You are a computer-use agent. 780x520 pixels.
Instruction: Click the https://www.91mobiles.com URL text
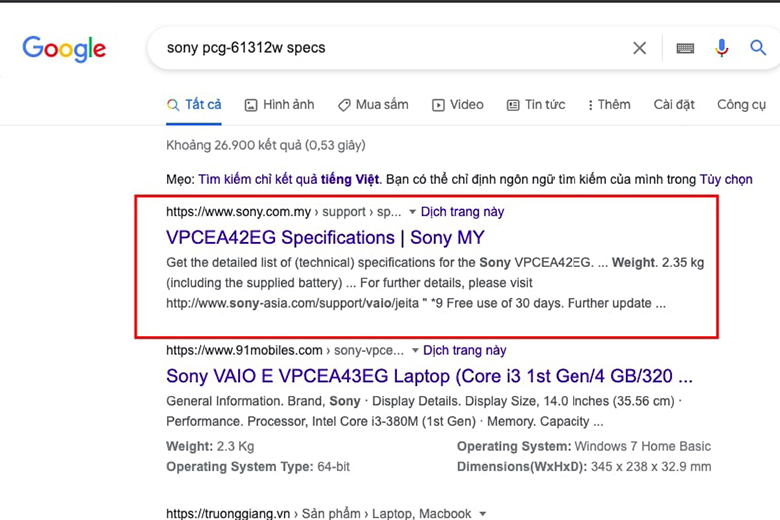[244, 350]
